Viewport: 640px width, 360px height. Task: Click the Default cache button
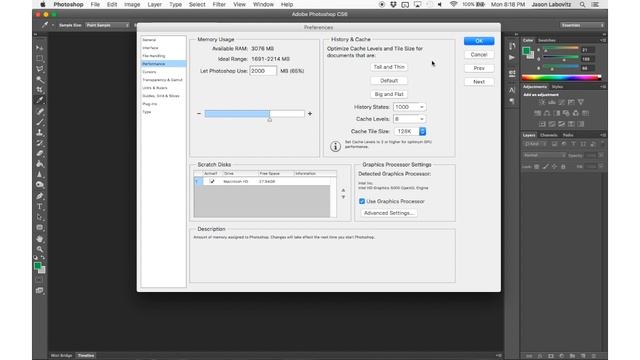pyautogui.click(x=389, y=81)
